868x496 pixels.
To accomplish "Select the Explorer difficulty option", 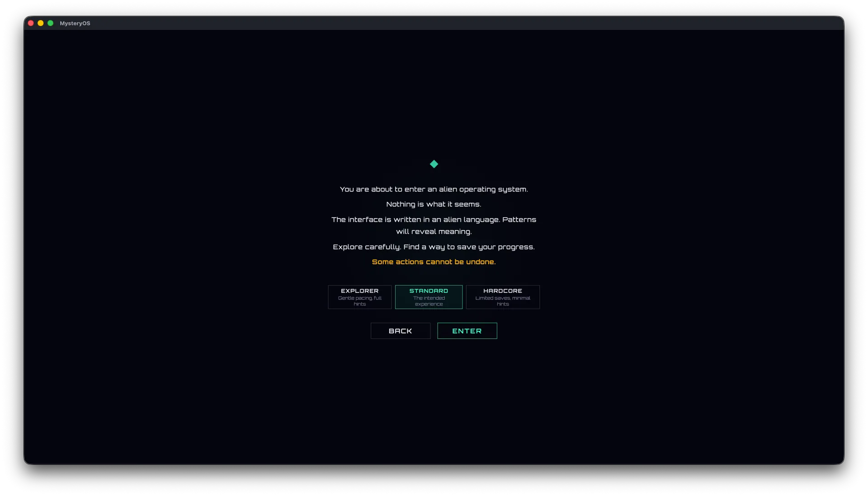I will pyautogui.click(x=359, y=297).
